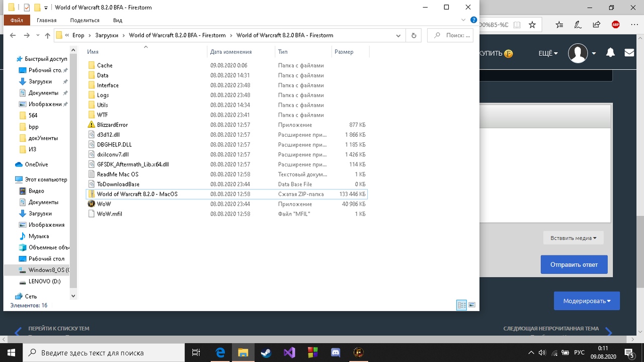This screenshot has height=362, width=644.
Task: Refresh the current folder view
Action: pyautogui.click(x=414, y=35)
